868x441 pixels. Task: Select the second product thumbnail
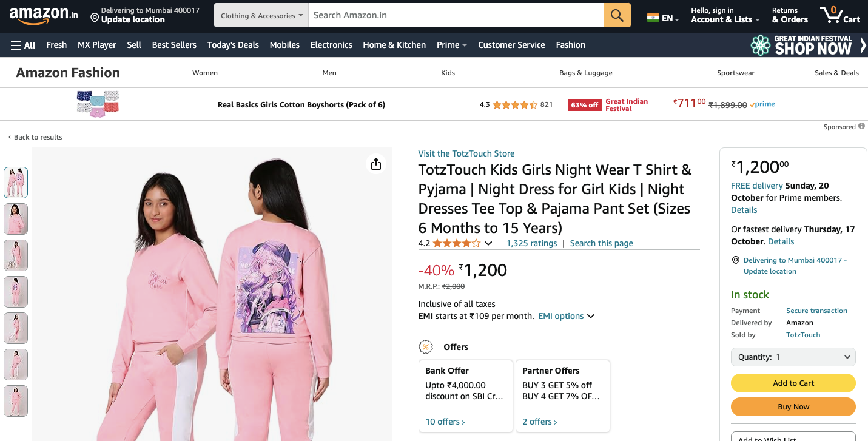click(x=16, y=219)
